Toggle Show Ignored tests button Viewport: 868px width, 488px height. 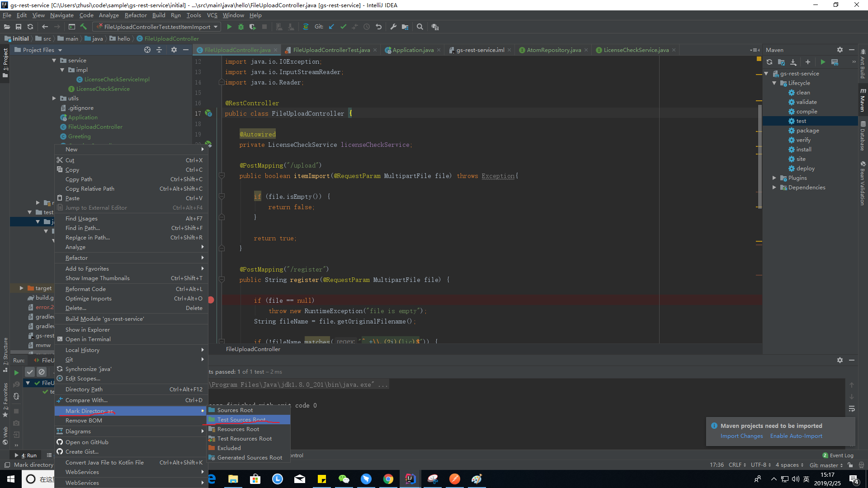pyautogui.click(x=42, y=372)
